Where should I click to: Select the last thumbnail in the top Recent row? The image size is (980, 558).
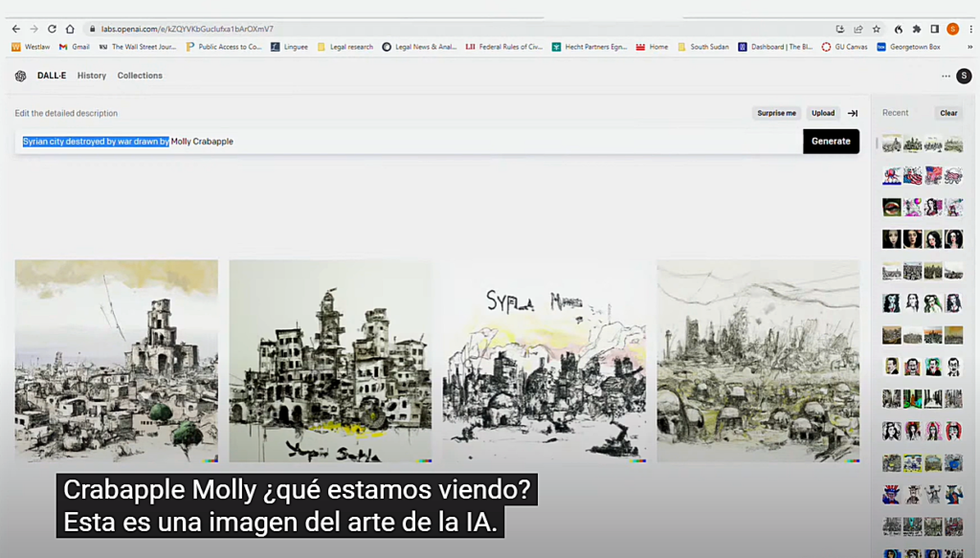point(954,144)
